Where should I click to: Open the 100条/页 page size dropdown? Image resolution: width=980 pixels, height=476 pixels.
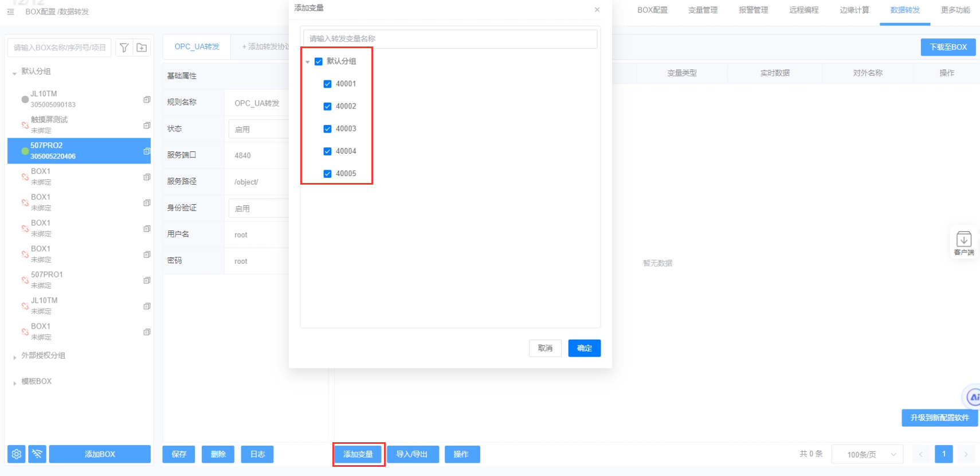point(867,454)
